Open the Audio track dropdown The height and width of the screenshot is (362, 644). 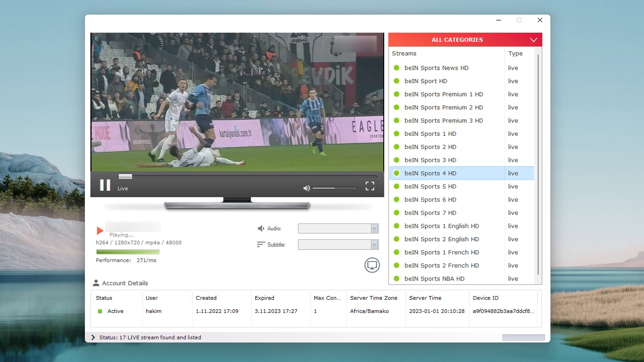[x=375, y=228]
